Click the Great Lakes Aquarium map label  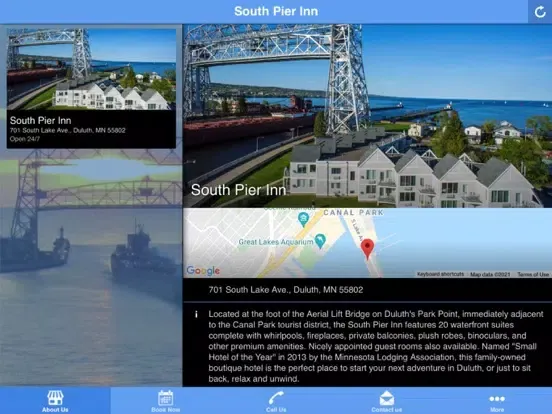click(x=276, y=242)
